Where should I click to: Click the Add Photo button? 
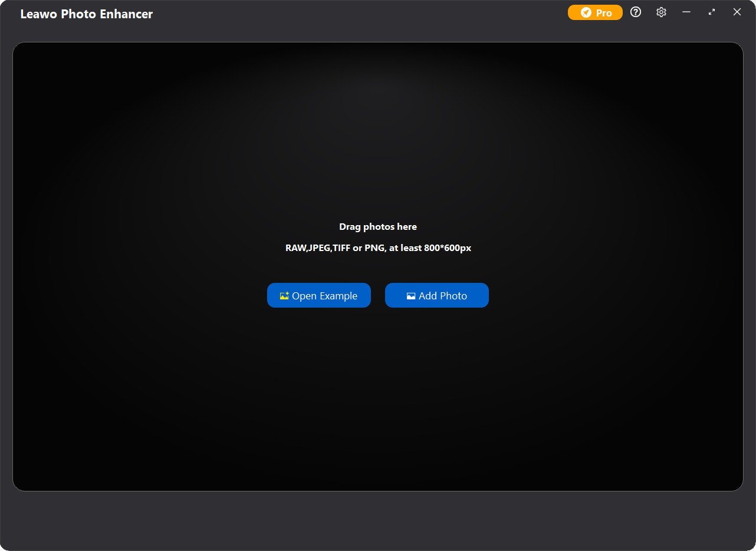click(x=437, y=295)
